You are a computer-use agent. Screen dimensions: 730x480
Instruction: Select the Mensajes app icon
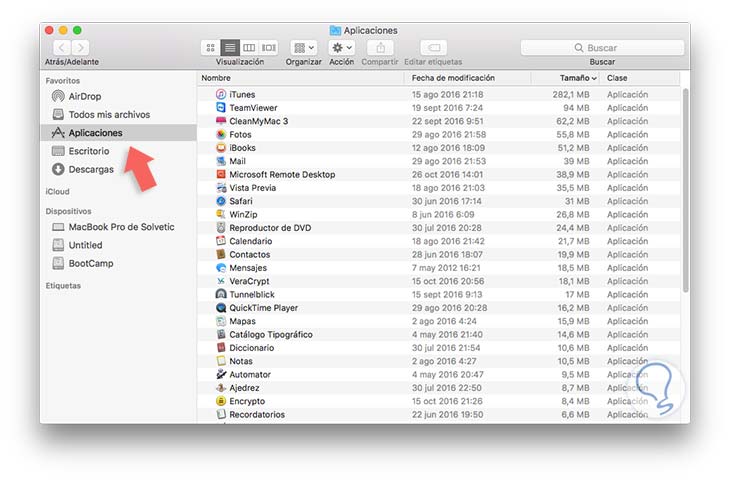[x=221, y=268]
